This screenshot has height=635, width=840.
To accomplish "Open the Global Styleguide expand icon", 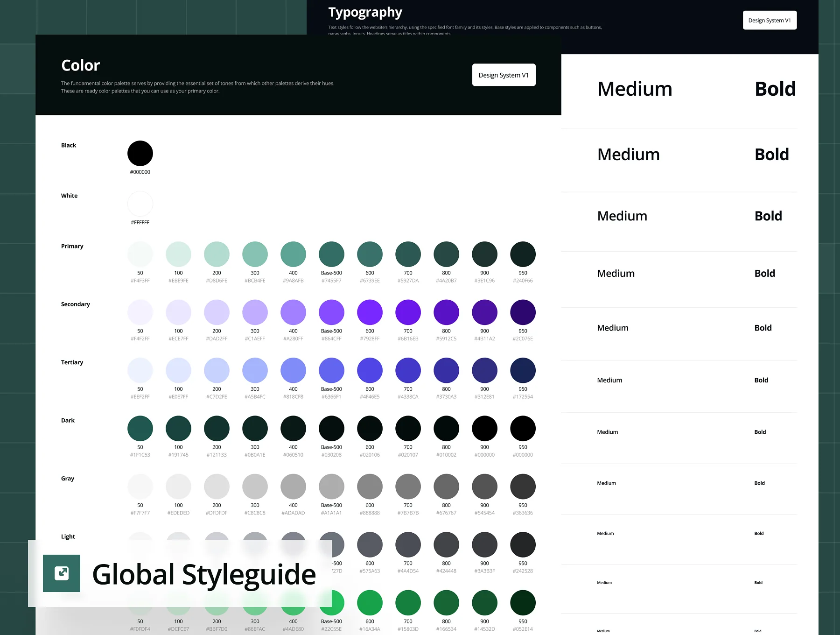I will [x=62, y=573].
